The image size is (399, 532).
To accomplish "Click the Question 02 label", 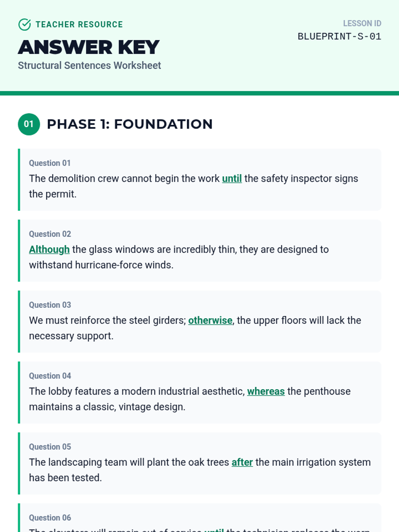I will click(50, 234).
